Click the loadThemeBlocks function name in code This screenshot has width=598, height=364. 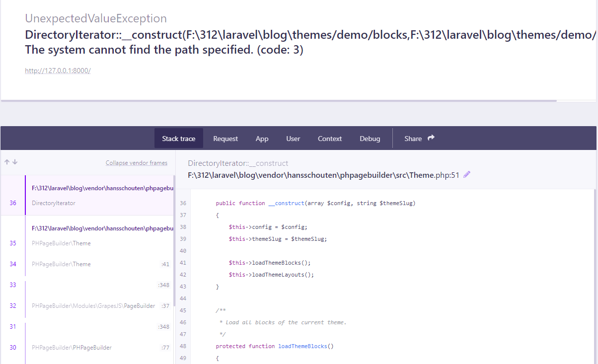tap(304, 346)
